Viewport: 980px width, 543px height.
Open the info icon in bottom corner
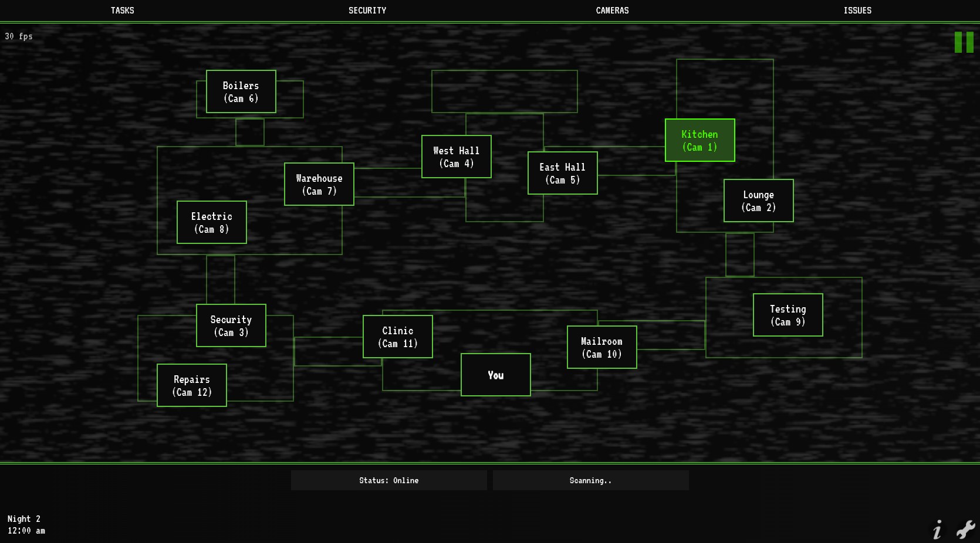point(938,530)
